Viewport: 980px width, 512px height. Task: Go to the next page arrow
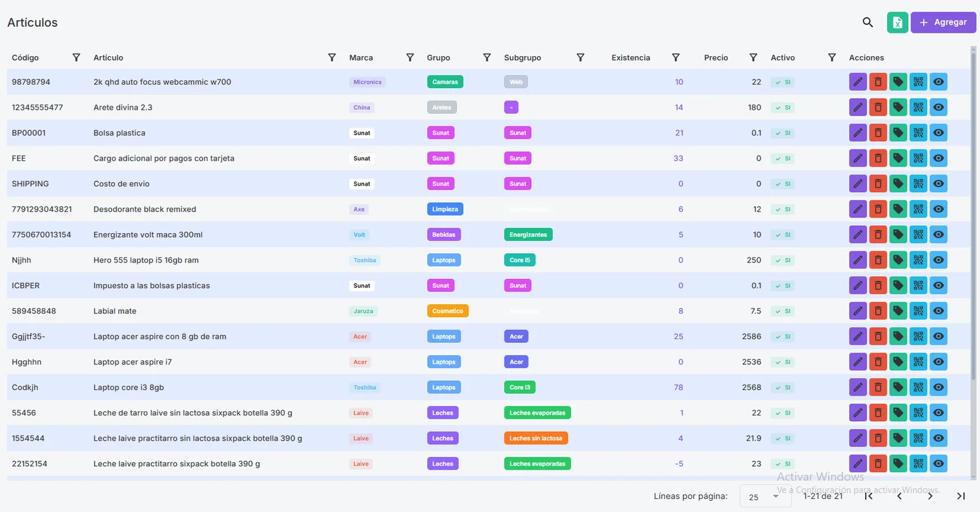(x=930, y=496)
